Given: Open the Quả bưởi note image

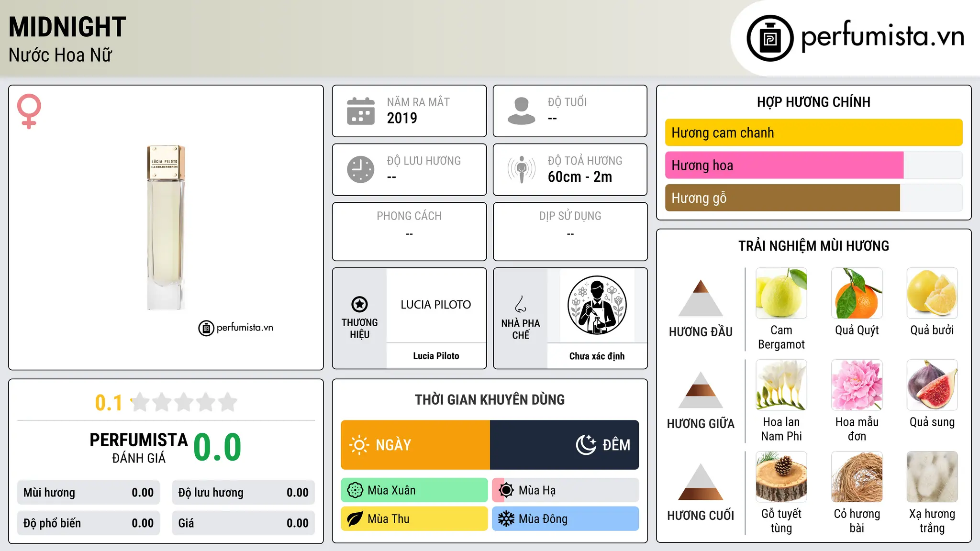Looking at the screenshot, I should 932,293.
